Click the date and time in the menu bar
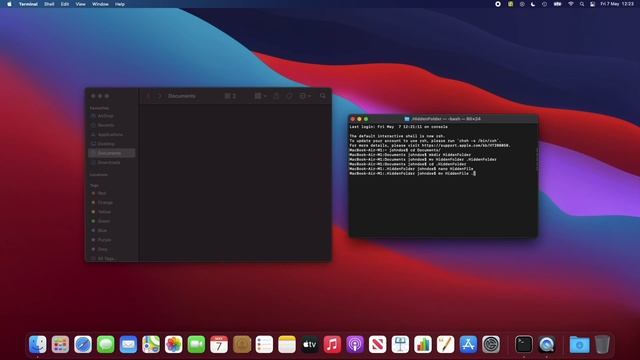 pyautogui.click(x=617, y=4)
